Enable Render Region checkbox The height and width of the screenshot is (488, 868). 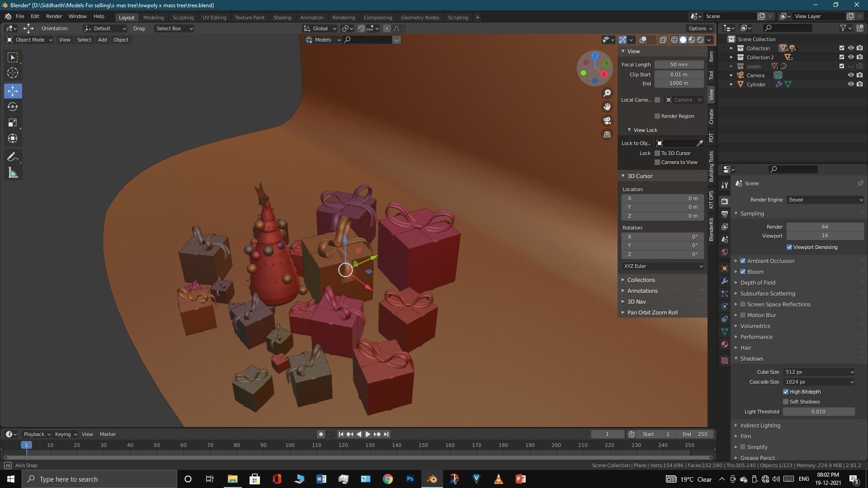pos(657,116)
